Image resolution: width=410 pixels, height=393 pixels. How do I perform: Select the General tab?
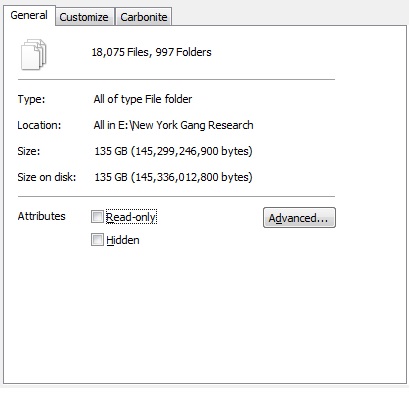click(x=29, y=15)
